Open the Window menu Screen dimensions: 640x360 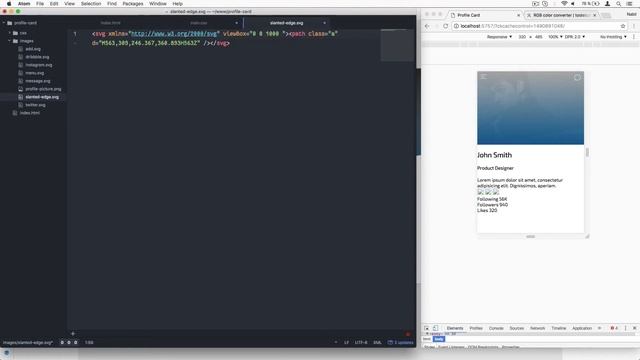pyautogui.click(x=158, y=3)
